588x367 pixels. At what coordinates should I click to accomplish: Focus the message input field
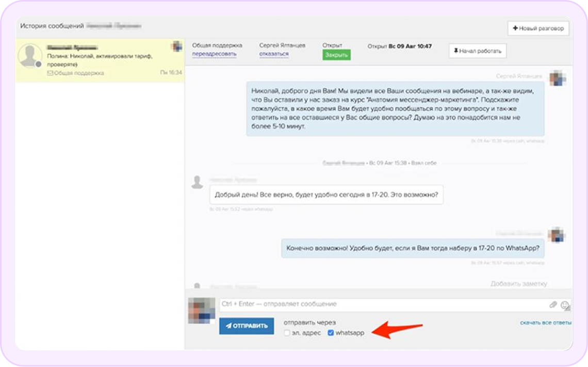tap(382, 305)
